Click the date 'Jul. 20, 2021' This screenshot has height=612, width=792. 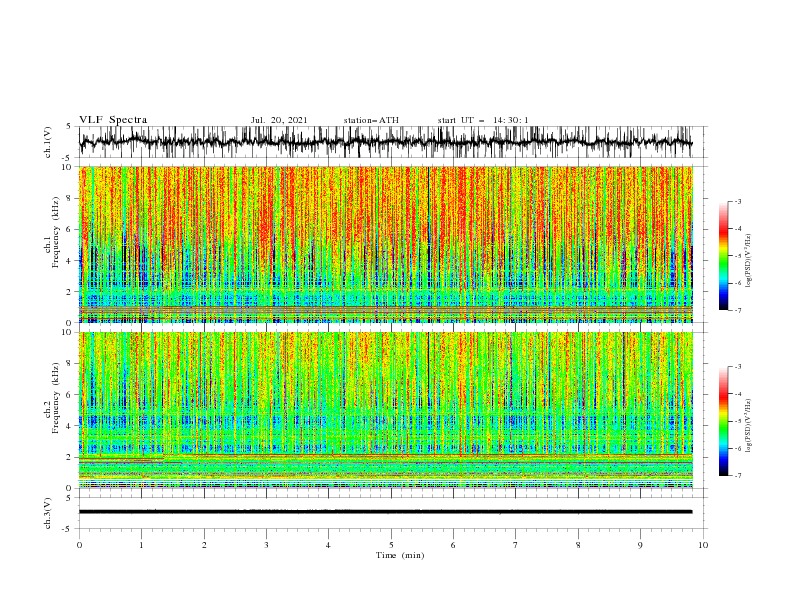tap(279, 120)
